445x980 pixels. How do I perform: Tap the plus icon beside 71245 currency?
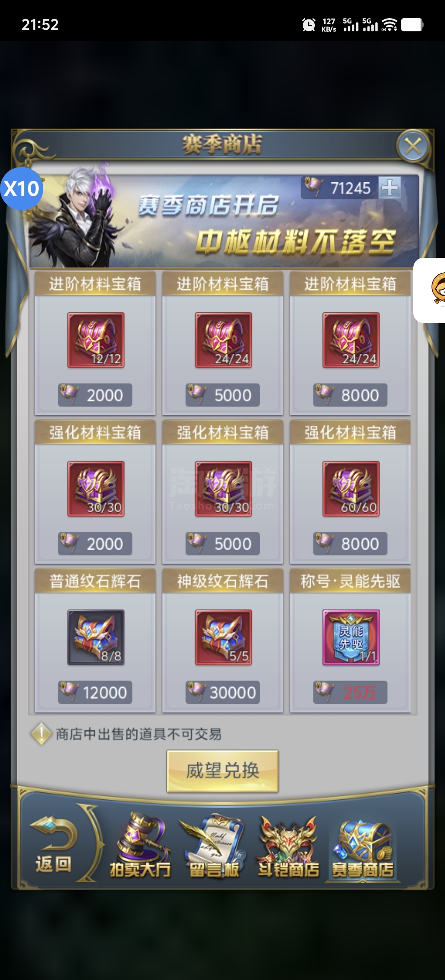pyautogui.click(x=389, y=188)
